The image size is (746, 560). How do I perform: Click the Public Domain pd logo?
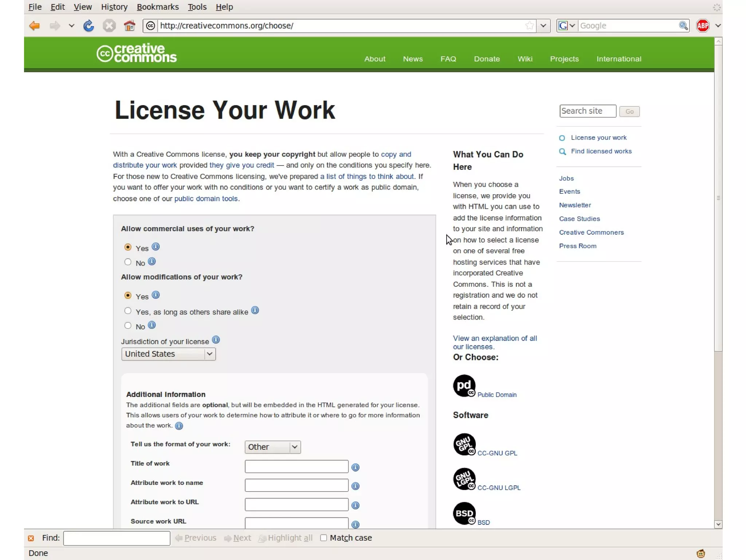coord(464,385)
